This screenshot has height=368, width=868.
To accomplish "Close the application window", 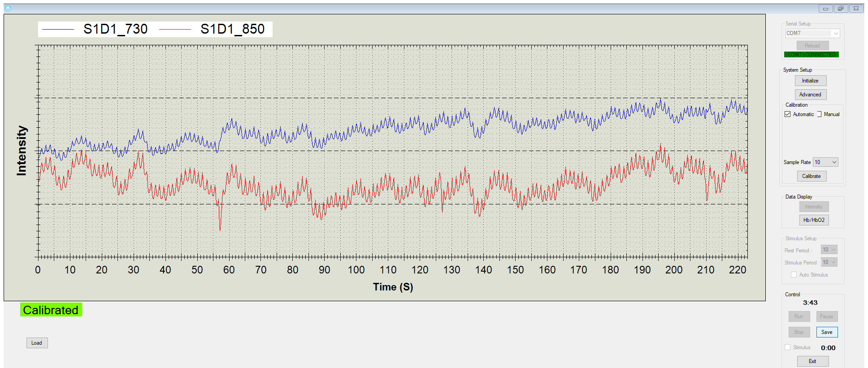I will point(856,9).
